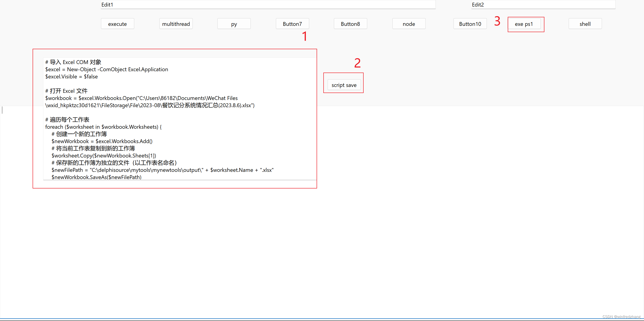
Task: Focus the Edit1 input field
Action: (x=268, y=4)
